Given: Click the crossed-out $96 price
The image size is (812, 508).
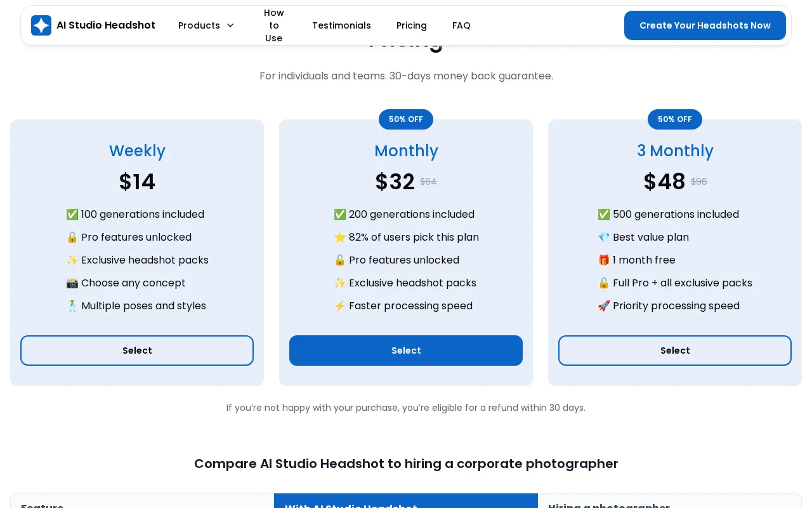Looking at the screenshot, I should [699, 182].
